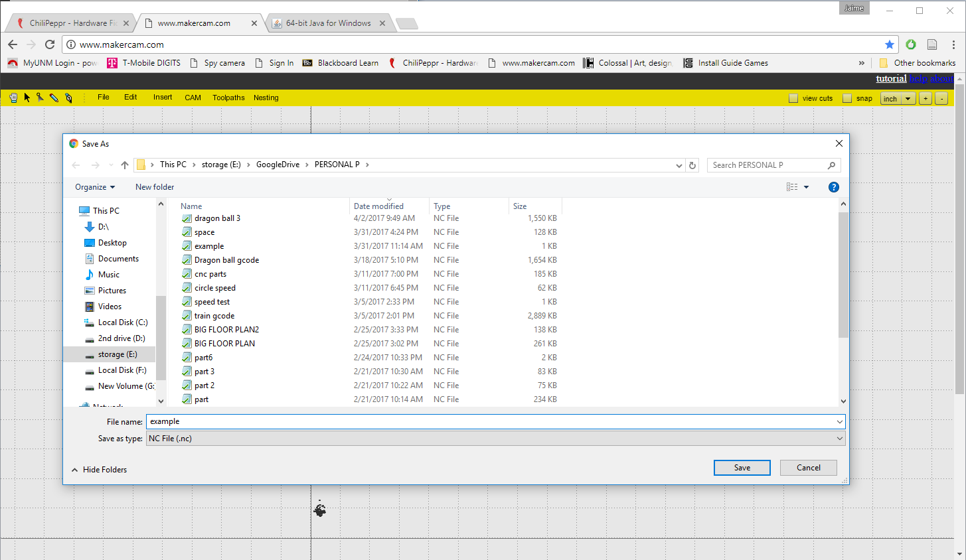This screenshot has height=560, width=966.
Task: Show more bookmarks with the chevron
Action: pos(862,63)
